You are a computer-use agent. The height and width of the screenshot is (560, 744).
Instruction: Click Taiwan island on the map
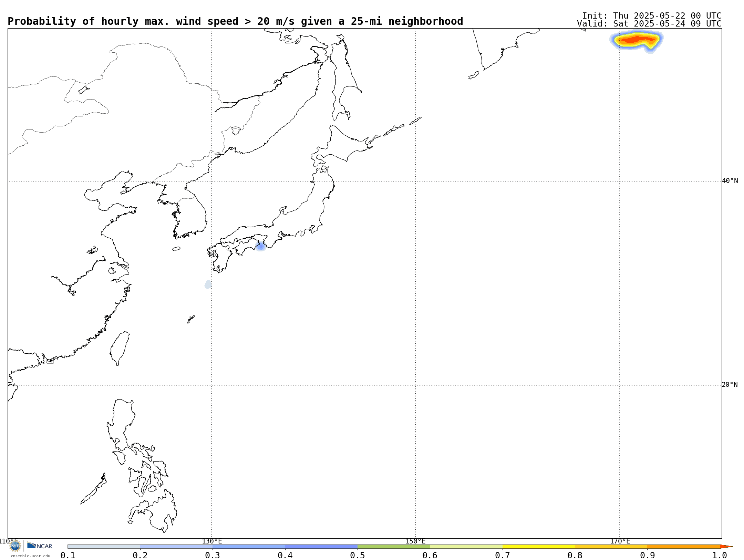[x=120, y=348]
